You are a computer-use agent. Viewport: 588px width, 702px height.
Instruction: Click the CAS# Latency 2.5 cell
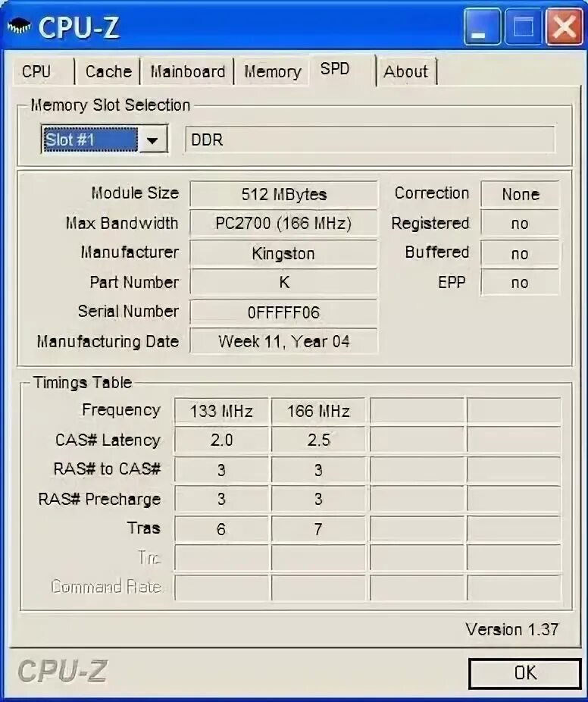(318, 440)
